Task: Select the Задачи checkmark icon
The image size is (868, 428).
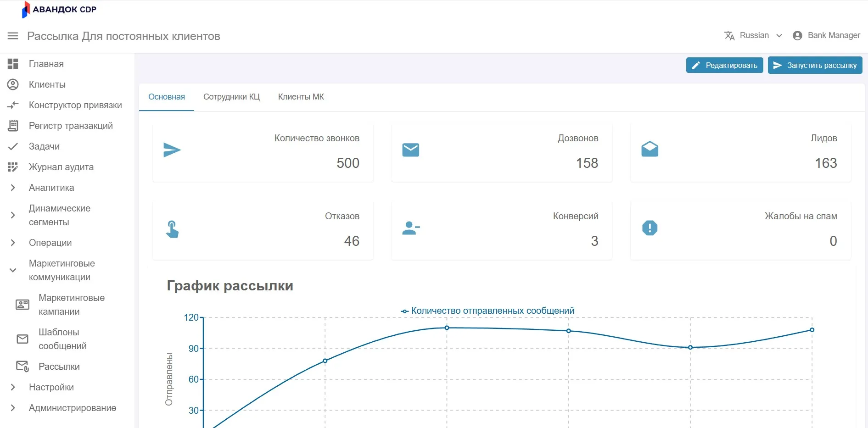Action: click(x=13, y=146)
